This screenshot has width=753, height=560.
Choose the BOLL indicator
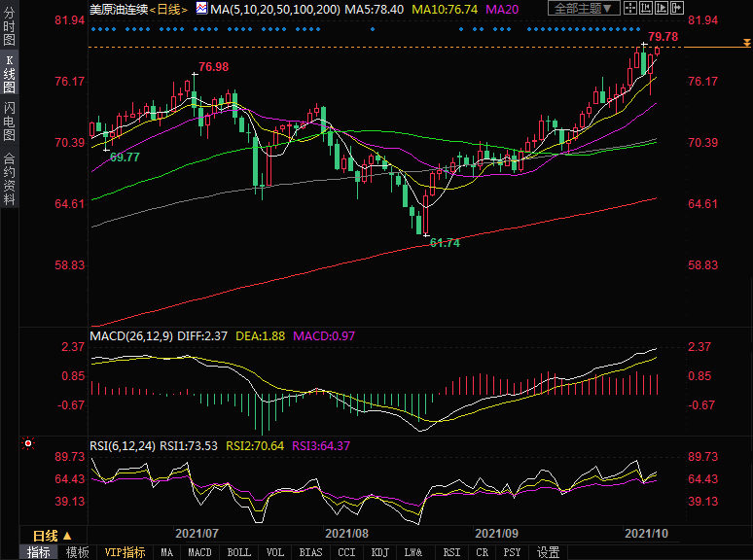(x=238, y=552)
